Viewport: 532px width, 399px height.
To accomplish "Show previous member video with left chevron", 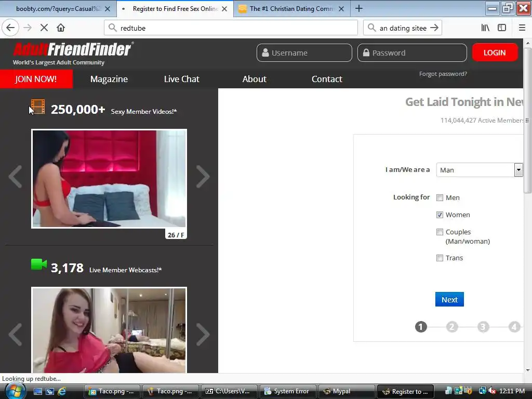I will click(15, 177).
